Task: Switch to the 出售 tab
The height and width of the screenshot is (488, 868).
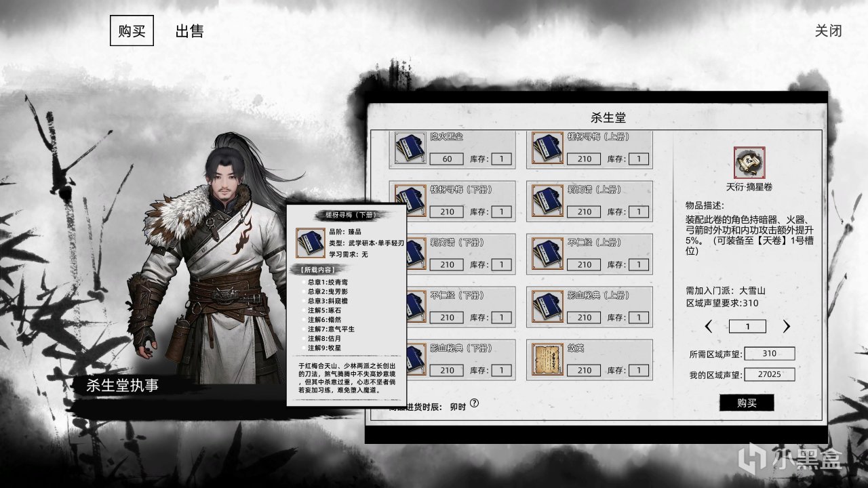Action: click(189, 31)
